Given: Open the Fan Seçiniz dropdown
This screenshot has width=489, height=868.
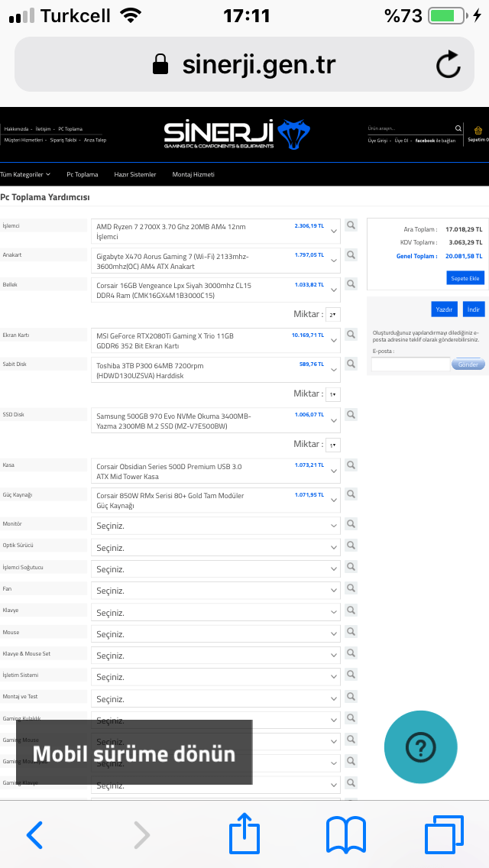Looking at the screenshot, I should coord(215,591).
